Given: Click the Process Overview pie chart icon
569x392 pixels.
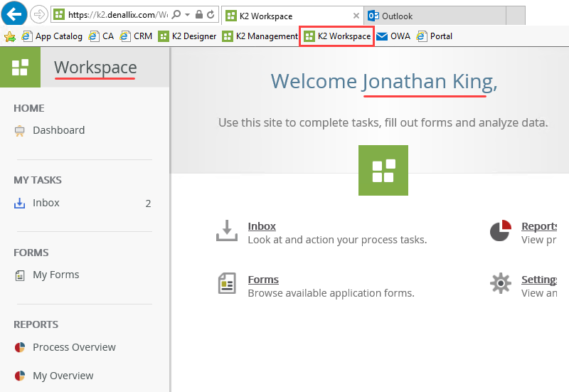Looking at the screenshot, I should point(20,347).
